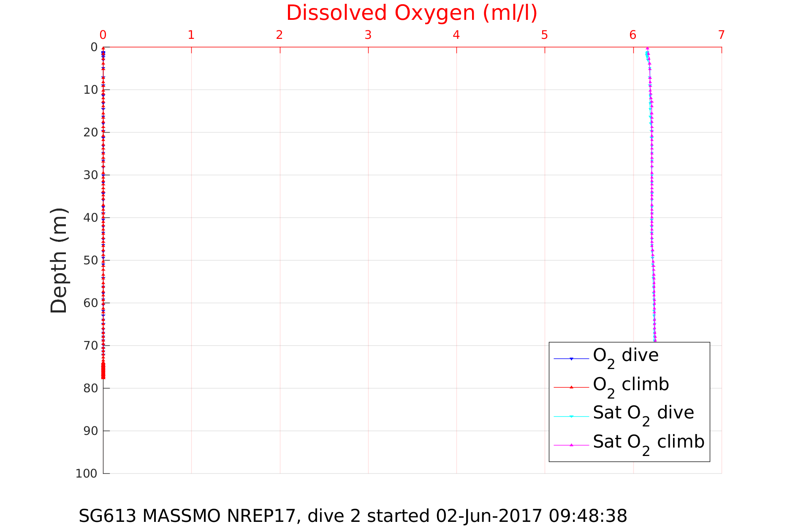This screenshot has width=798, height=532.
Task: Click the 'Dissolved Oxygen (ml/l)' axis title
Action: point(412,13)
